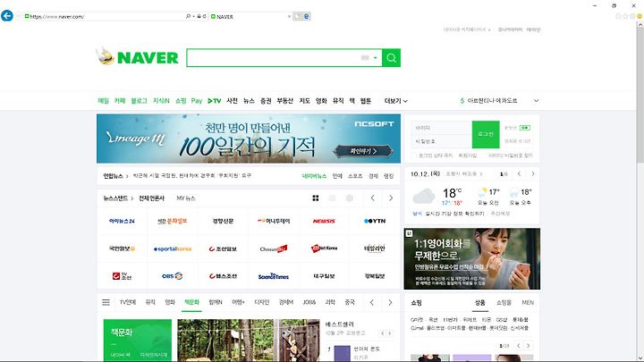
Task: Open the YTN news logo
Action: point(375,221)
